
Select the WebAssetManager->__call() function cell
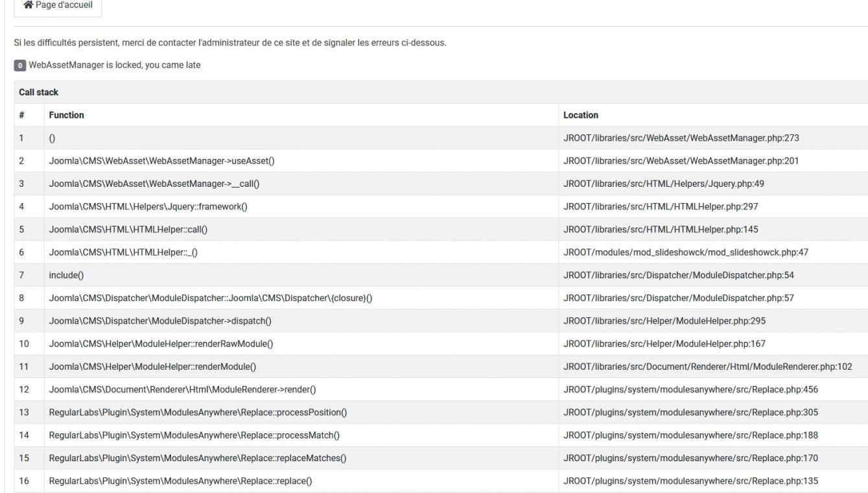[x=300, y=184]
